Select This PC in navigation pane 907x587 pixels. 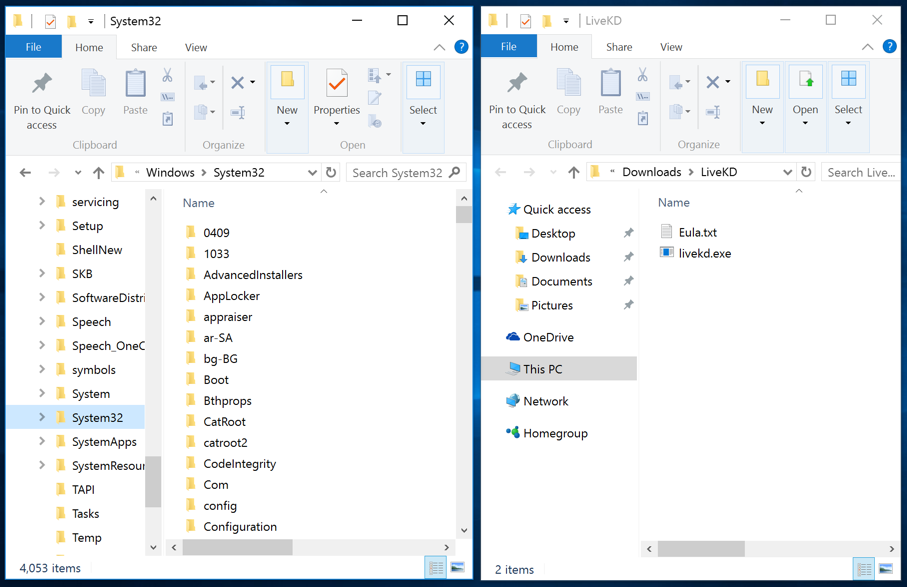[559, 369]
